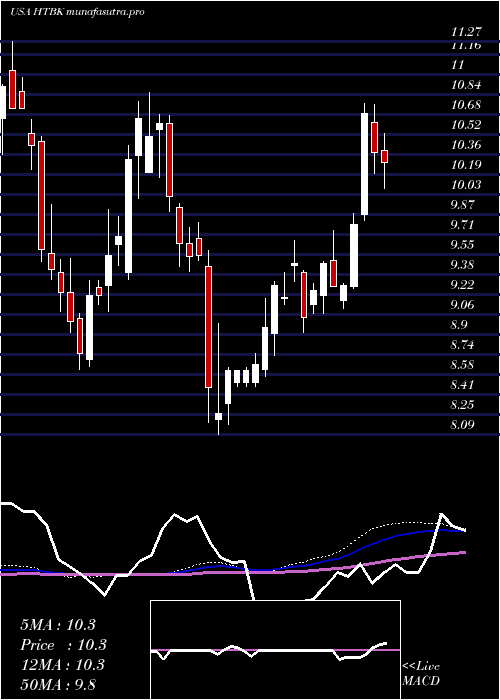Select the 11.27 price axis label
The height and width of the screenshot is (700, 500).
(467, 31)
